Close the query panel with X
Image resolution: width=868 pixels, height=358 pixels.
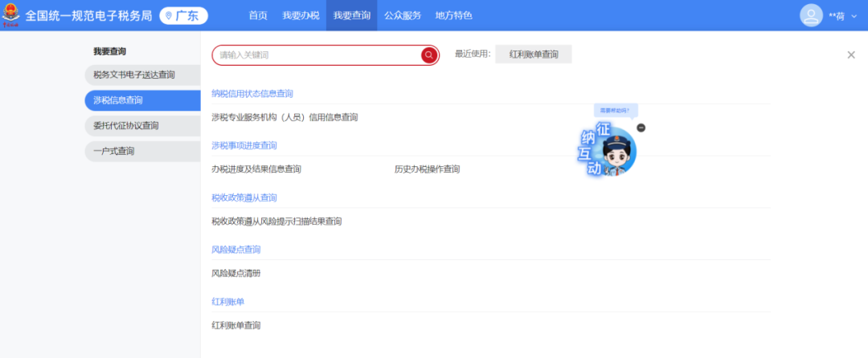tap(851, 55)
